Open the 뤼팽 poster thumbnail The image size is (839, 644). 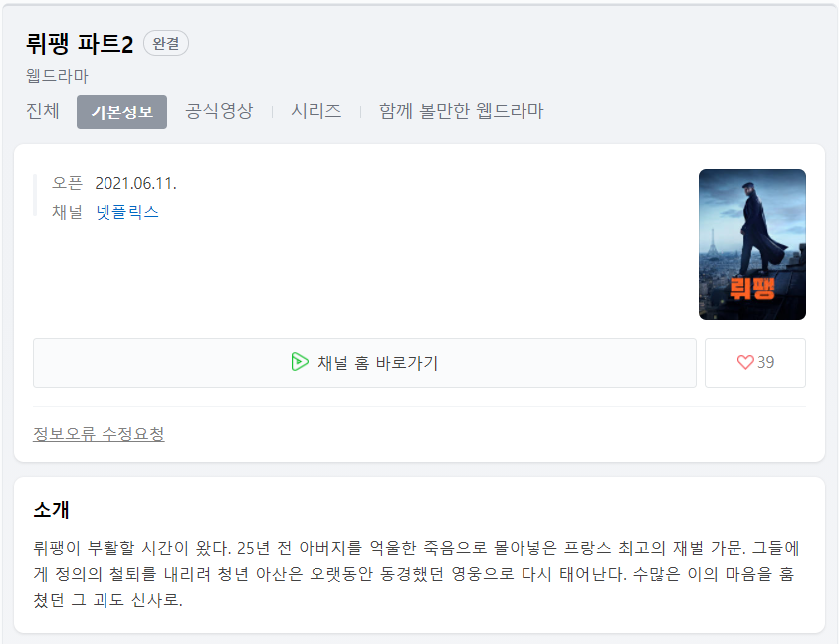751,244
